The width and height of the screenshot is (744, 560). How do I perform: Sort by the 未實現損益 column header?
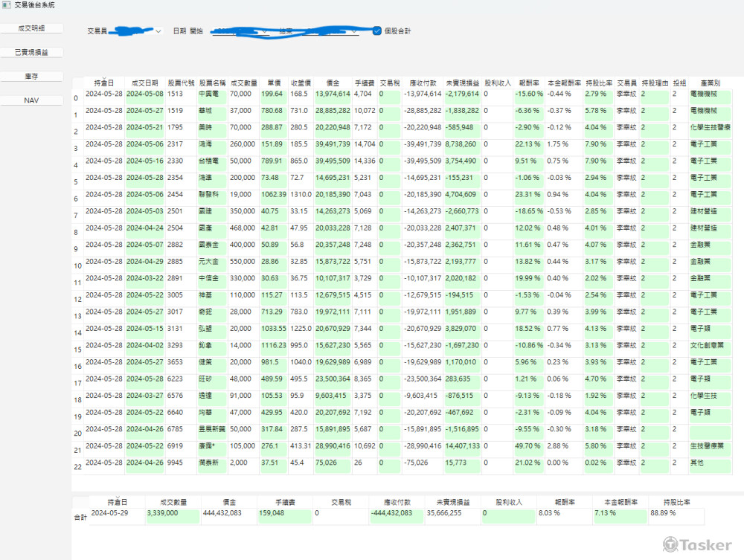[462, 83]
